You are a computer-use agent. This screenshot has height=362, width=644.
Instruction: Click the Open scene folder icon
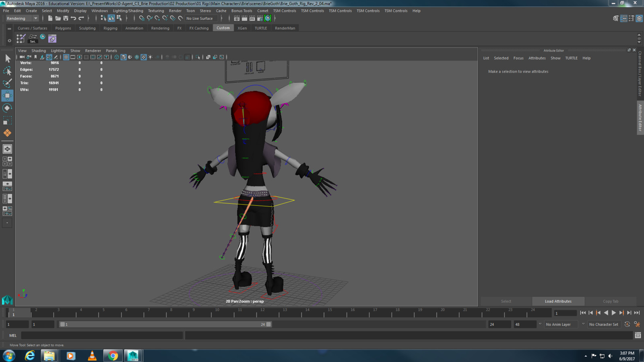click(58, 19)
